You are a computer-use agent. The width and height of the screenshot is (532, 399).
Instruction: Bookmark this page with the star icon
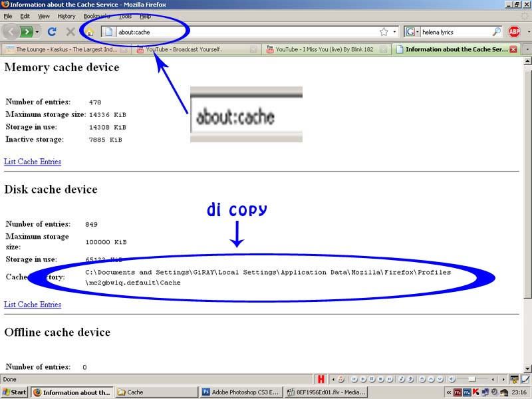pos(384,32)
